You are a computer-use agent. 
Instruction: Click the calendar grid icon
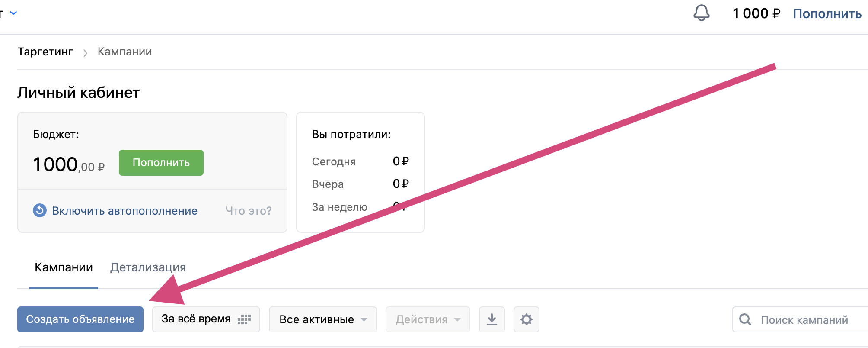coord(244,319)
